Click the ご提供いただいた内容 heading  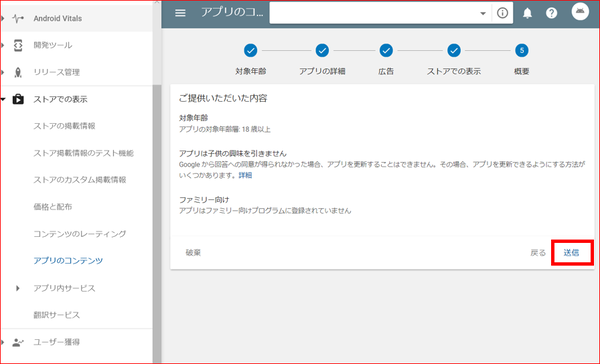tap(223, 98)
